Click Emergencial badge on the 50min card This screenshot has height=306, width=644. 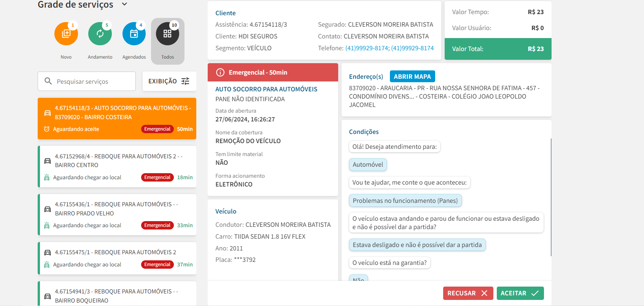click(157, 129)
